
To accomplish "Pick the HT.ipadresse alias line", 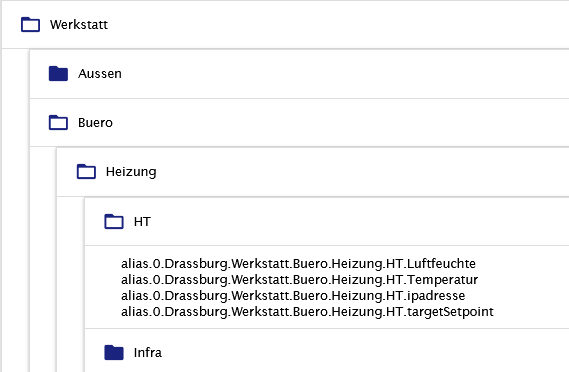I will point(293,296).
